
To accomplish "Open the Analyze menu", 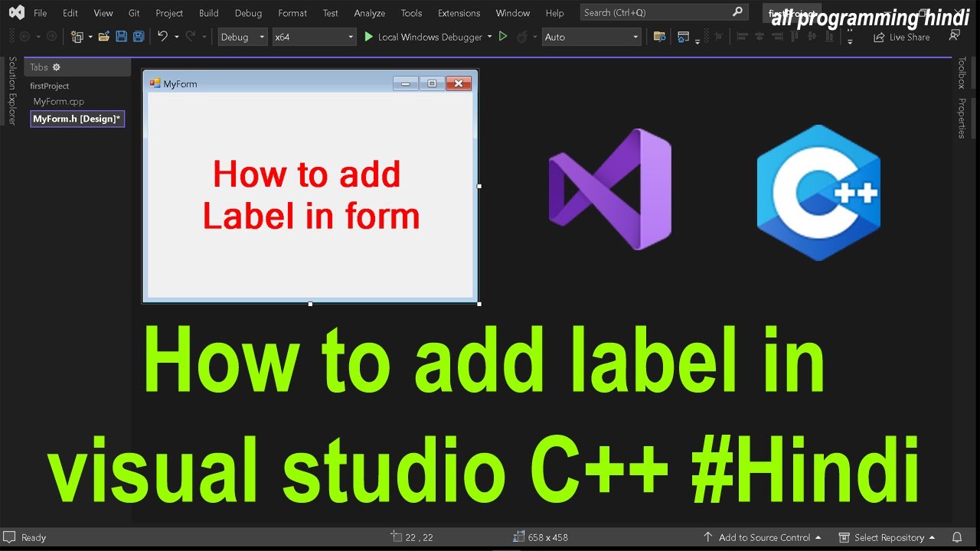I will [x=370, y=13].
